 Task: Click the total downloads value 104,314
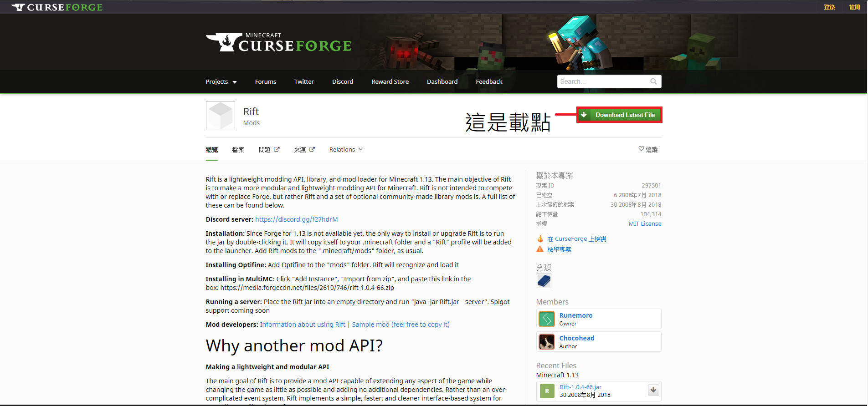pos(651,214)
